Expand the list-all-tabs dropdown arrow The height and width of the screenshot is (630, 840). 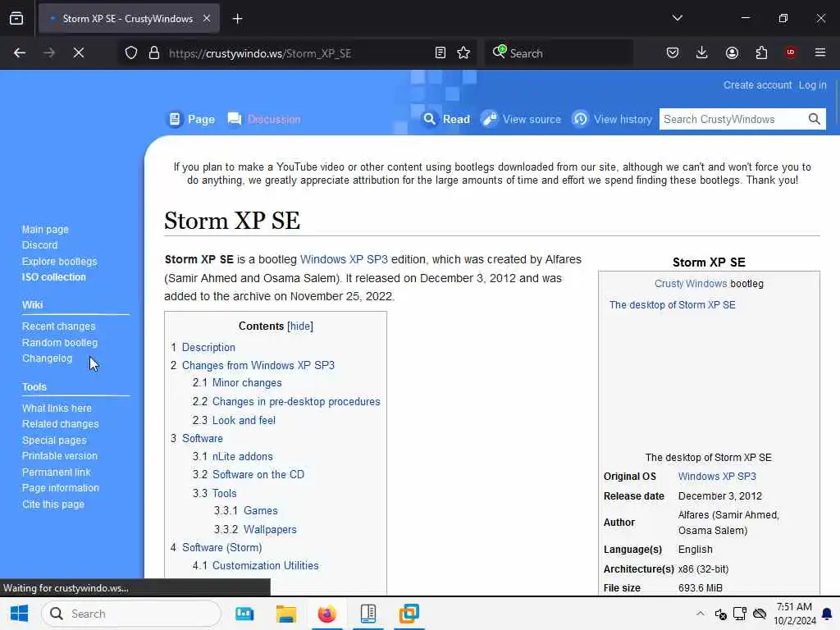[677, 18]
